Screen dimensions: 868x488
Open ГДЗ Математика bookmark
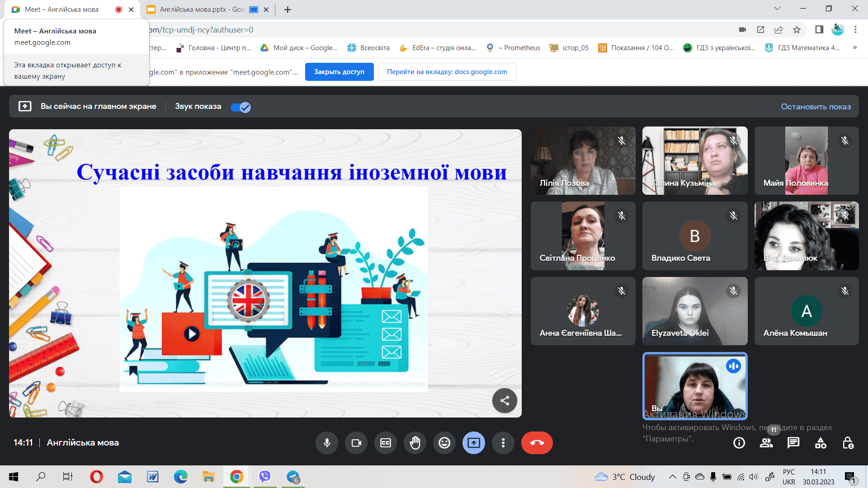tap(802, 48)
